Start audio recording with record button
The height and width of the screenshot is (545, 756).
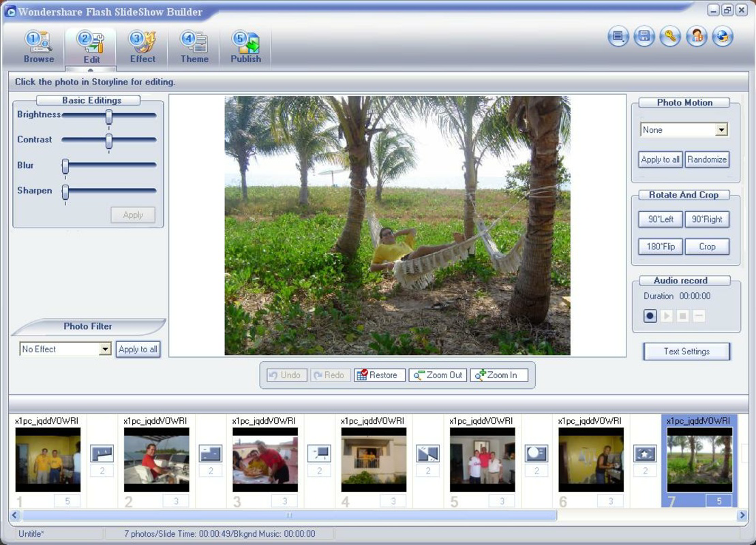[x=650, y=316]
